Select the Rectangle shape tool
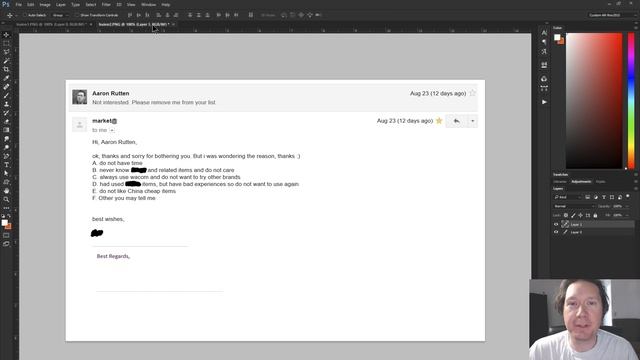640x360 pixels. pyautogui.click(x=6, y=182)
